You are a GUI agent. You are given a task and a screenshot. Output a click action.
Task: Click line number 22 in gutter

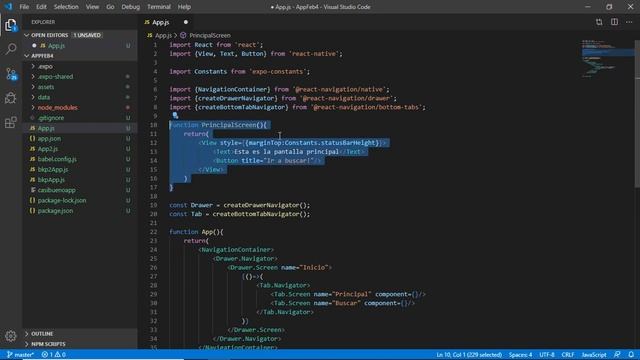(153, 232)
